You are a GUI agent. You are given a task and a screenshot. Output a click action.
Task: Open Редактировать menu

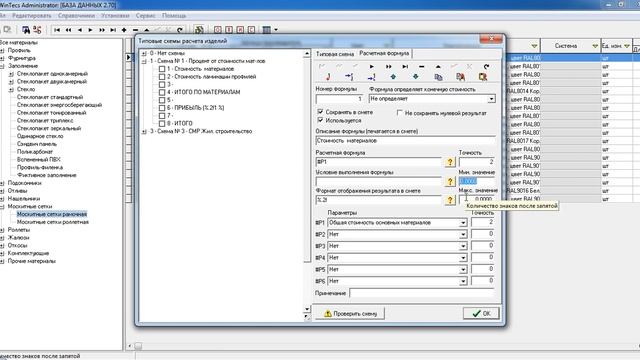32,16
